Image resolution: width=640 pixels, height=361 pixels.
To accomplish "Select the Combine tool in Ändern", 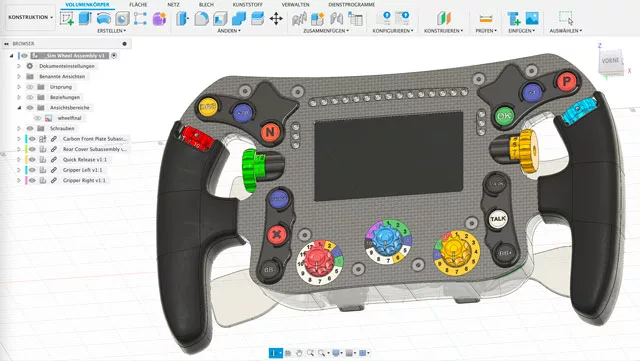I will coord(239,18).
